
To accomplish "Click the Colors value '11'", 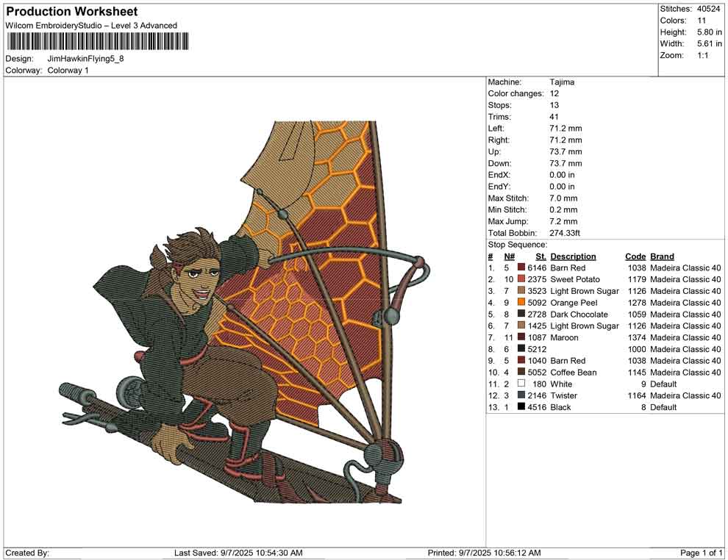I will click(702, 21).
